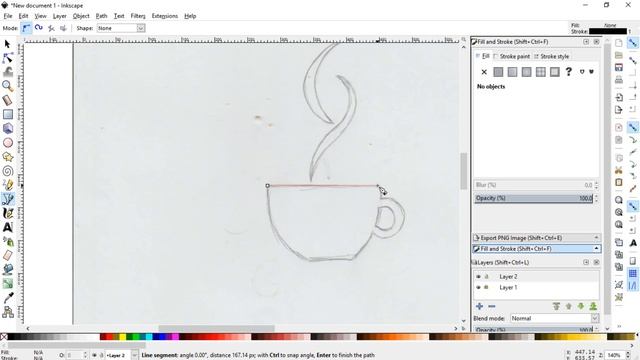Toggle grid display snapping button
The height and width of the screenshot is (360, 640).
tap(633, 273)
